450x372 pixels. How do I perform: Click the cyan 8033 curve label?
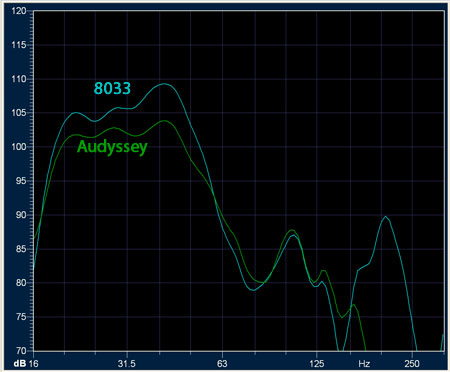click(112, 88)
